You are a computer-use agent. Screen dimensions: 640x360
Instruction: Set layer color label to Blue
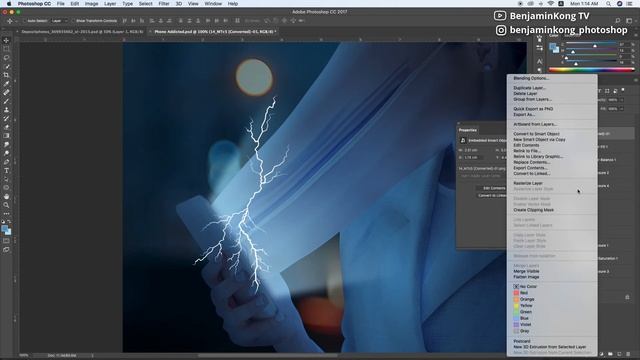pyautogui.click(x=524, y=318)
